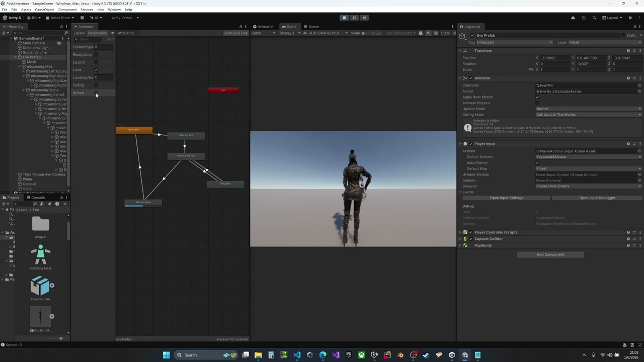Image resolution: width=644 pixels, height=362 pixels.
Task: Open Unity Cloud icon in top toolbar
Action: click(x=573, y=18)
